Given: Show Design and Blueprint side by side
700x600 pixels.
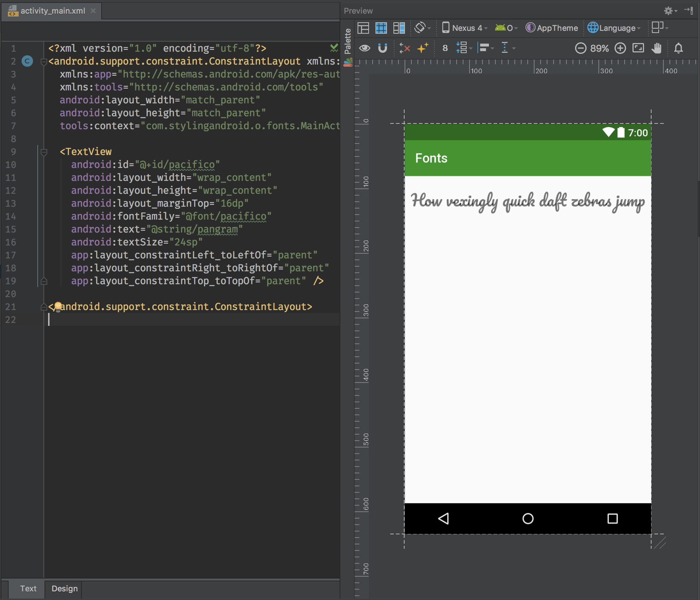Looking at the screenshot, I should click(399, 28).
